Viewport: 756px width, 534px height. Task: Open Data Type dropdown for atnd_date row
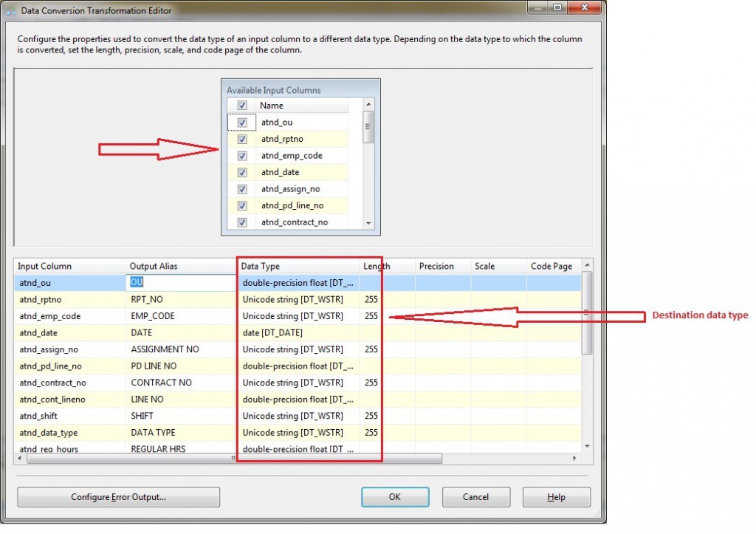pos(298,332)
